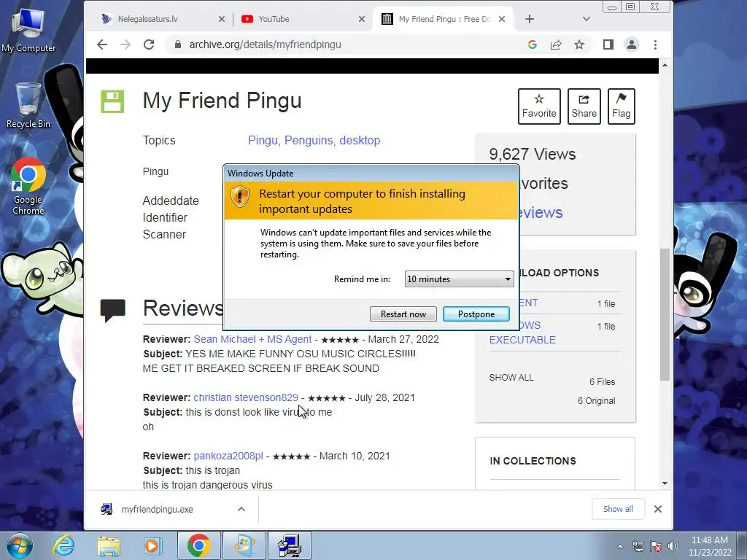The width and height of the screenshot is (747, 560).
Task: Click the volume speaker tray icon
Action: 673,546
